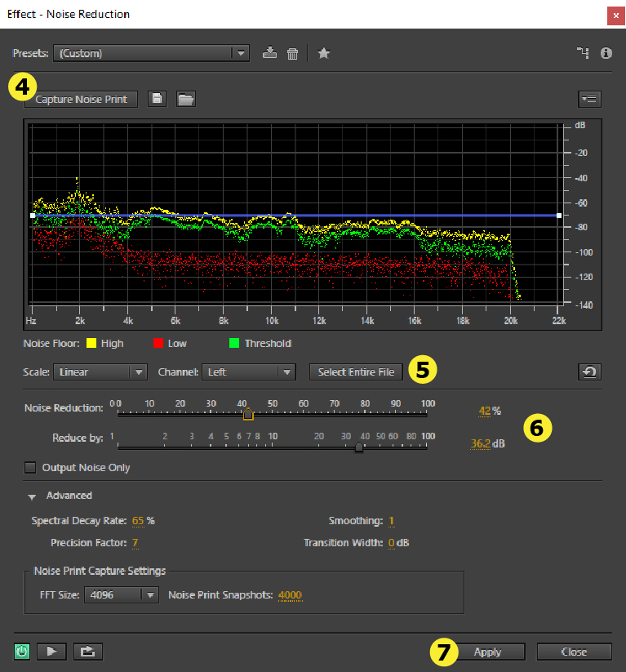
Task: Click the Capture Noise Print button
Action: pos(81,99)
